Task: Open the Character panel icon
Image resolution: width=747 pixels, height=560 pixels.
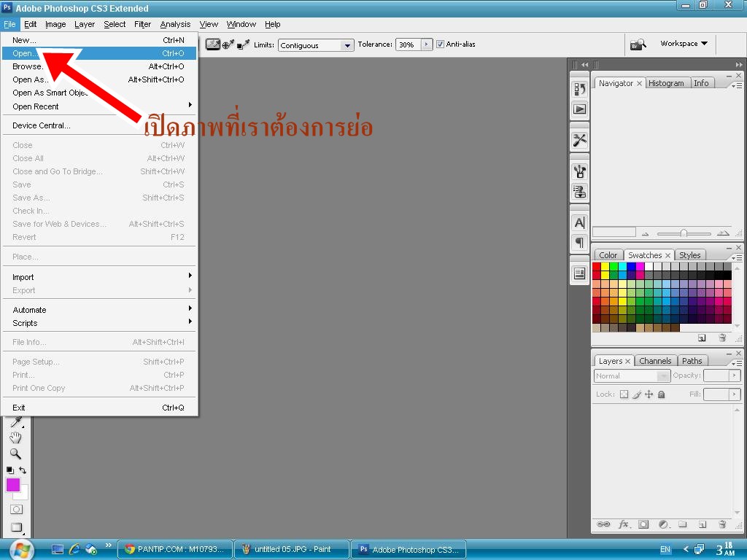Action: tap(580, 222)
